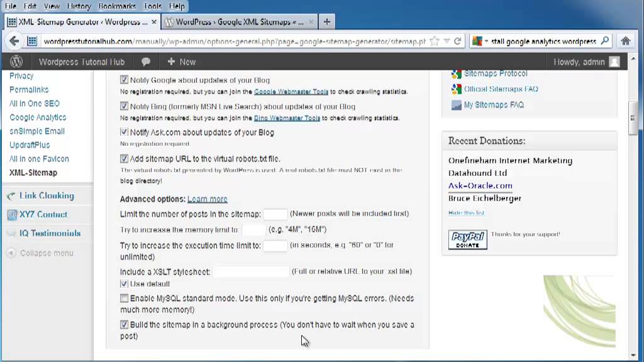644x362 pixels.
Task: Click the XSLT stylesheet URL input field
Action: pos(251,271)
